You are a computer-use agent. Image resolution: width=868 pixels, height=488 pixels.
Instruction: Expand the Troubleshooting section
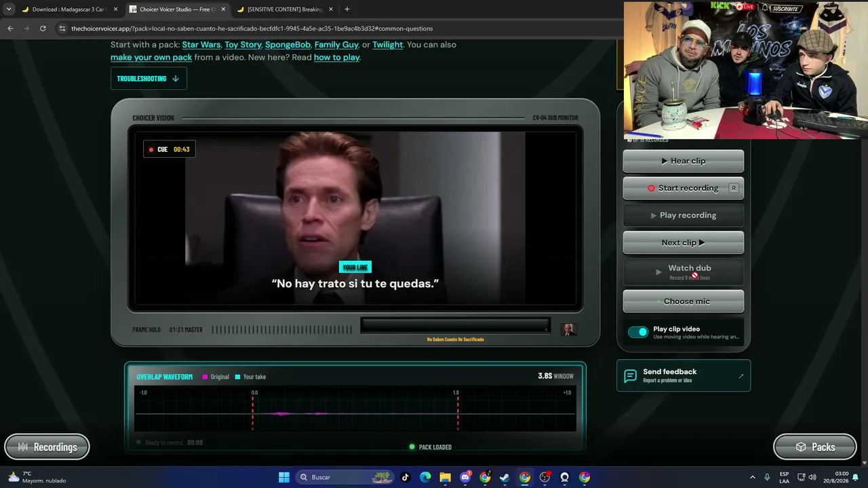point(149,79)
